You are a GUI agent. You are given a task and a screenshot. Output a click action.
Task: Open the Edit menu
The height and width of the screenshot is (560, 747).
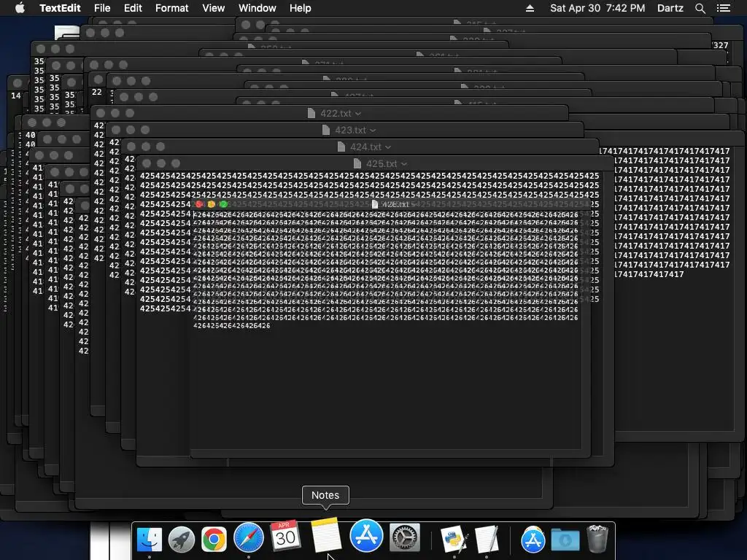[133, 8]
